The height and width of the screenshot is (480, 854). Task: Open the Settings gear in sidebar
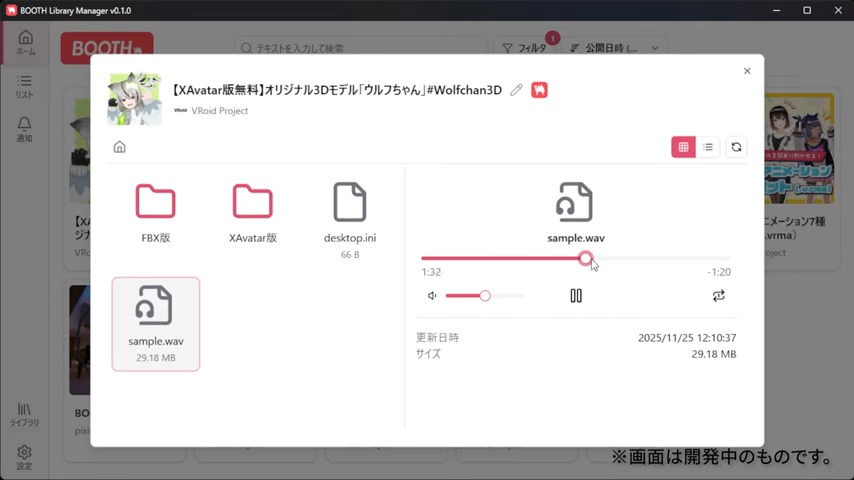coord(24,456)
